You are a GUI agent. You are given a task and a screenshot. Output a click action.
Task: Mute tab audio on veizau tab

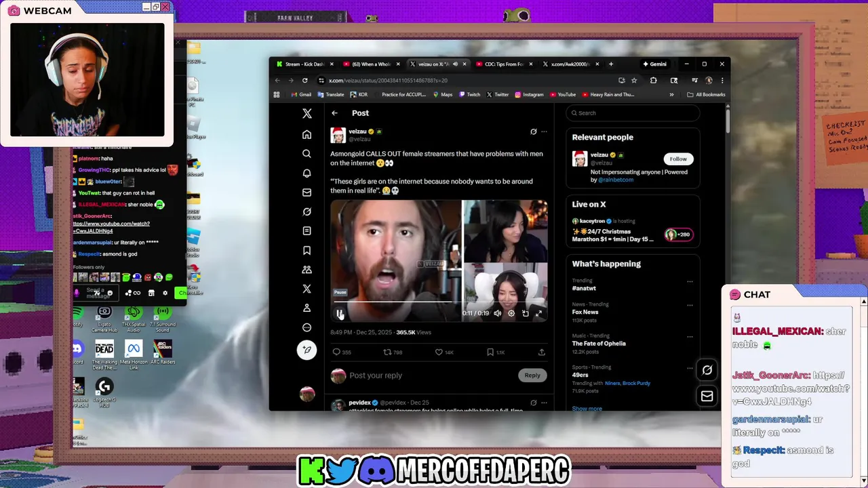tap(455, 64)
